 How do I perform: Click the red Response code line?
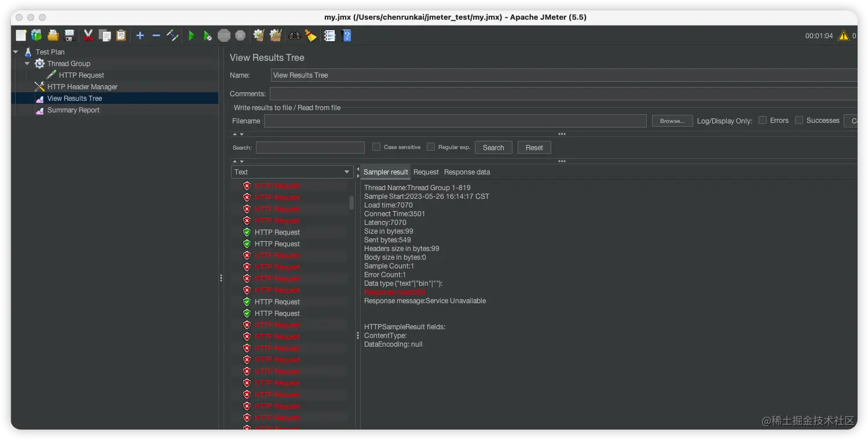[394, 292]
